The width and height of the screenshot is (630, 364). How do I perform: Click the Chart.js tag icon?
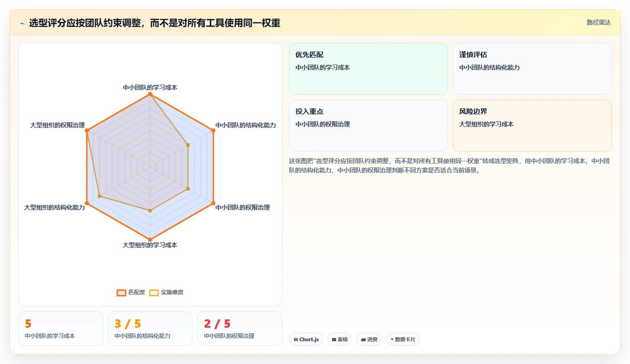tap(295, 339)
